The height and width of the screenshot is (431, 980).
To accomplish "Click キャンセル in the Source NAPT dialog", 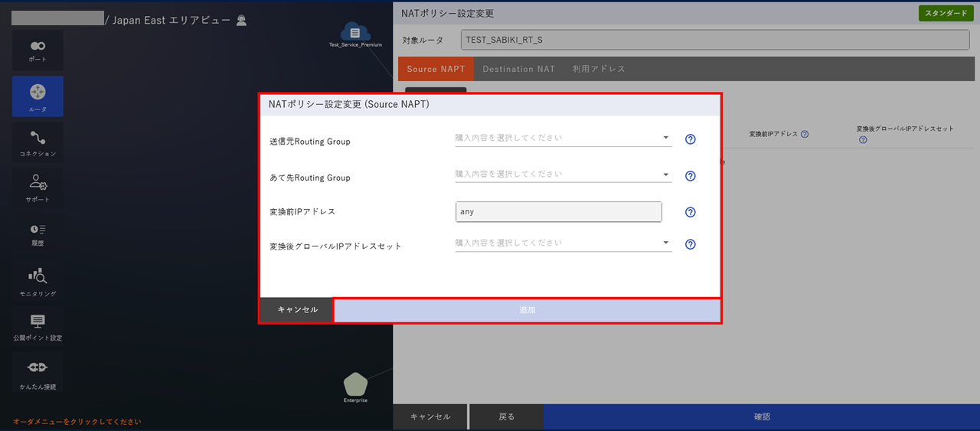I will (297, 310).
